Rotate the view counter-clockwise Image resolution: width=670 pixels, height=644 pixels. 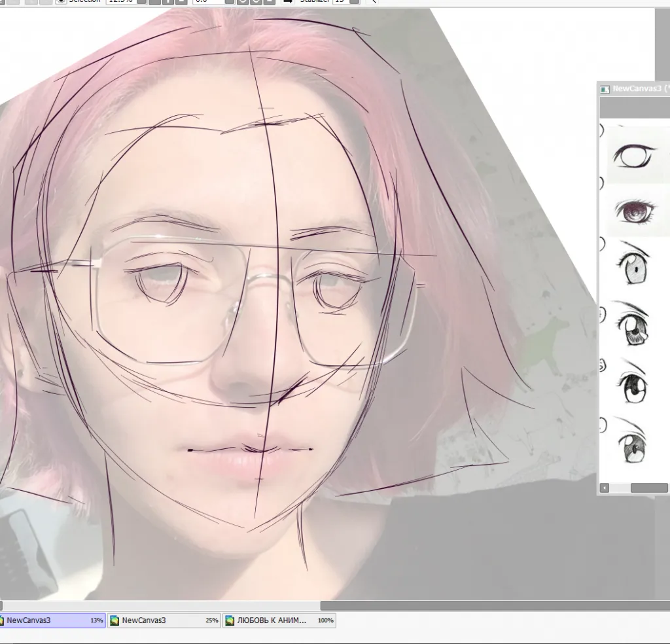tap(242, 1)
